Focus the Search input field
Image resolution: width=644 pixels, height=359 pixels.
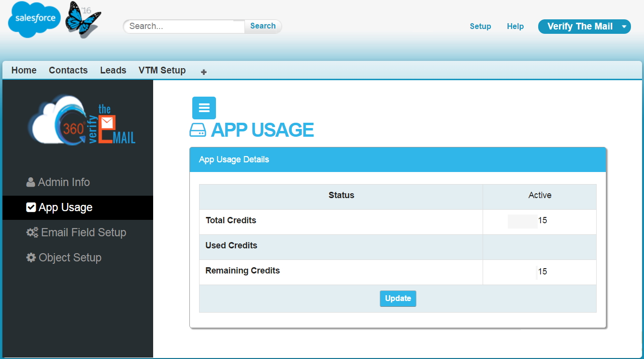pos(185,27)
